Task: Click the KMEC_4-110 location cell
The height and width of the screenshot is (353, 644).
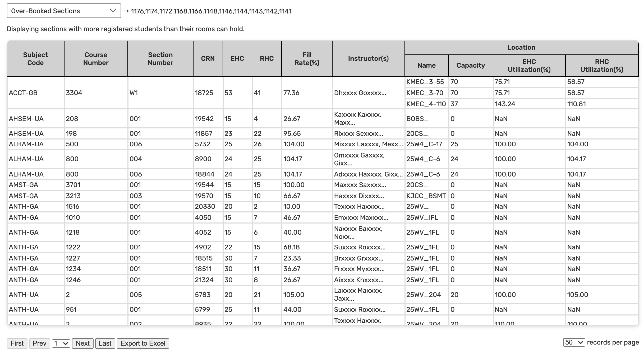Action: [426, 104]
